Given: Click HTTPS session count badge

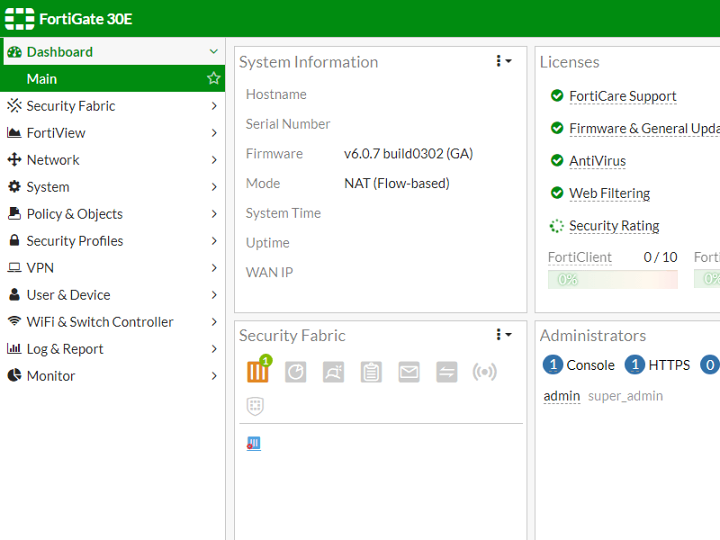Looking at the screenshot, I should (x=635, y=365).
